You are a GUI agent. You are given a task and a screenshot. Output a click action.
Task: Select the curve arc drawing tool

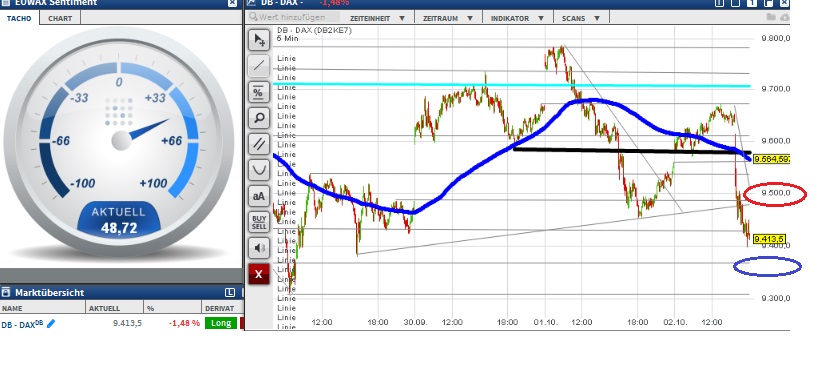[x=259, y=170]
